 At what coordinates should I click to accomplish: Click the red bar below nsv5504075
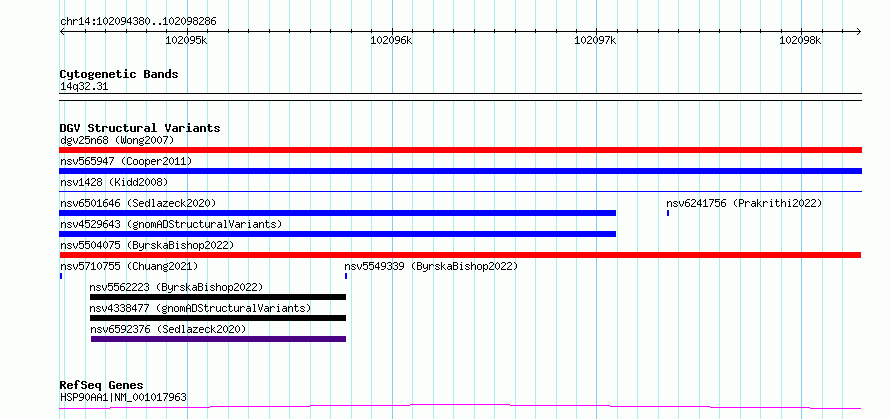pyautogui.click(x=460, y=255)
